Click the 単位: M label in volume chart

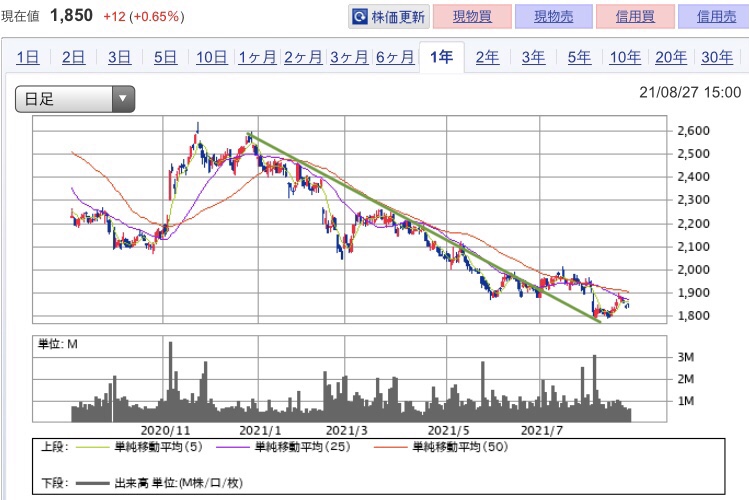click(57, 344)
